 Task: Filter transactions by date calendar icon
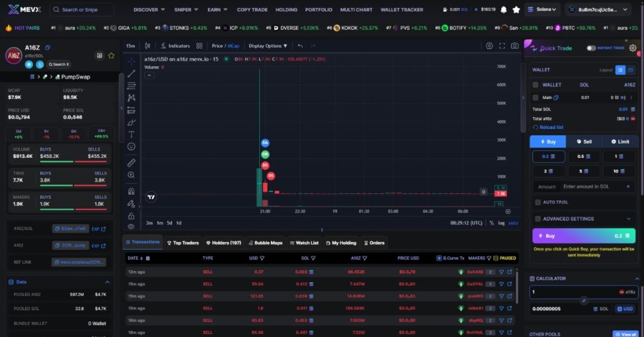[148, 258]
